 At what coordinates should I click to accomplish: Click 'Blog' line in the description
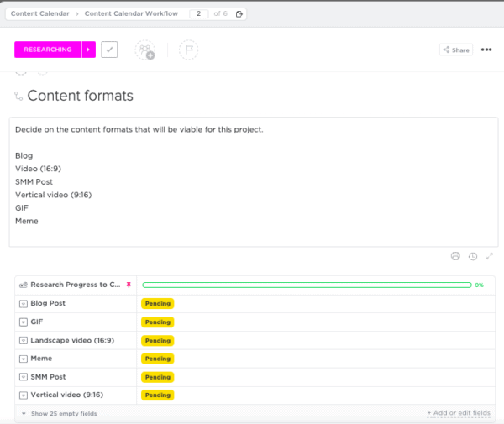pos(24,156)
